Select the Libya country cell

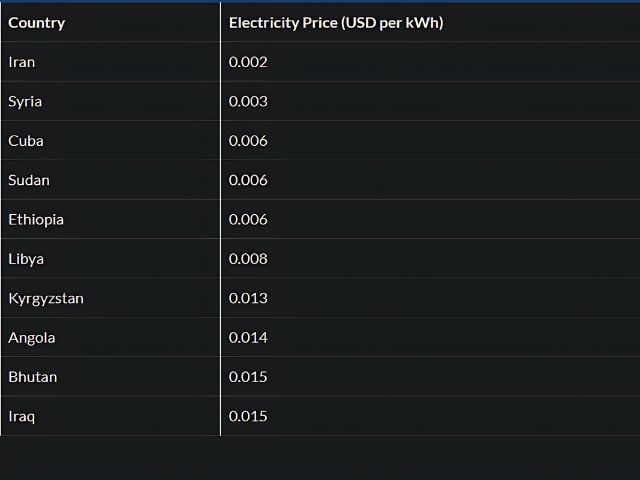coord(26,259)
